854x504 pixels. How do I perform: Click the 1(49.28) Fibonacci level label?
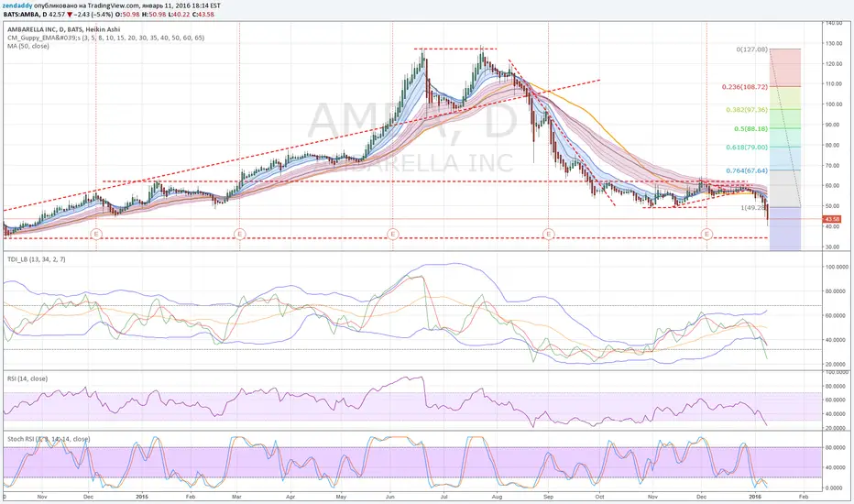pos(754,208)
